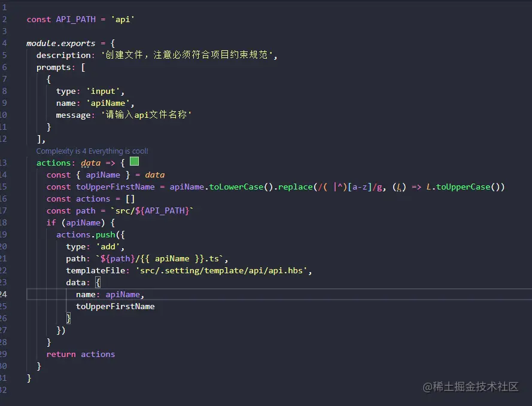Click the prompts property name
The image size is (532, 406).
coord(53,67)
